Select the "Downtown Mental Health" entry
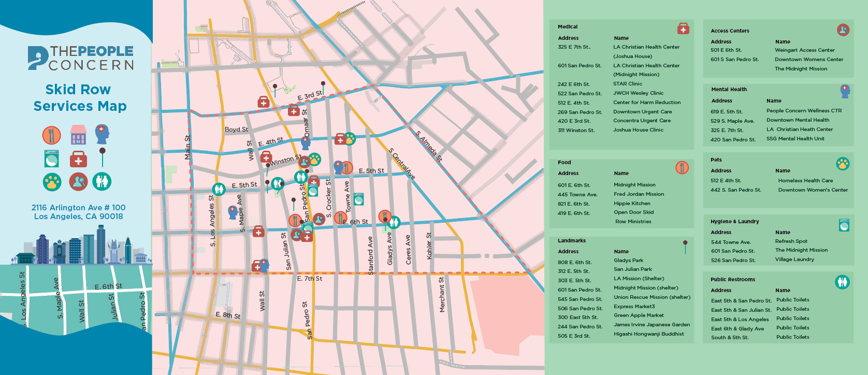 pos(798,120)
